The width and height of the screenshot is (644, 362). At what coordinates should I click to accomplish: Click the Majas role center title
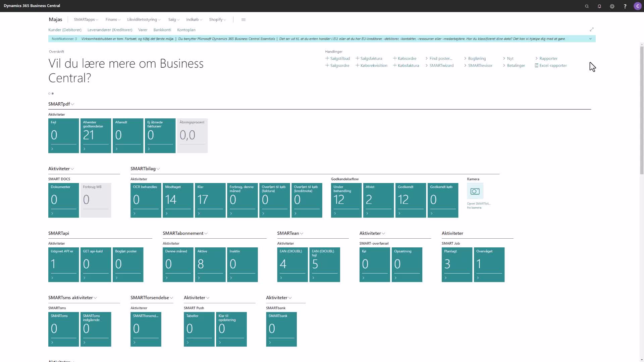pyautogui.click(x=55, y=19)
